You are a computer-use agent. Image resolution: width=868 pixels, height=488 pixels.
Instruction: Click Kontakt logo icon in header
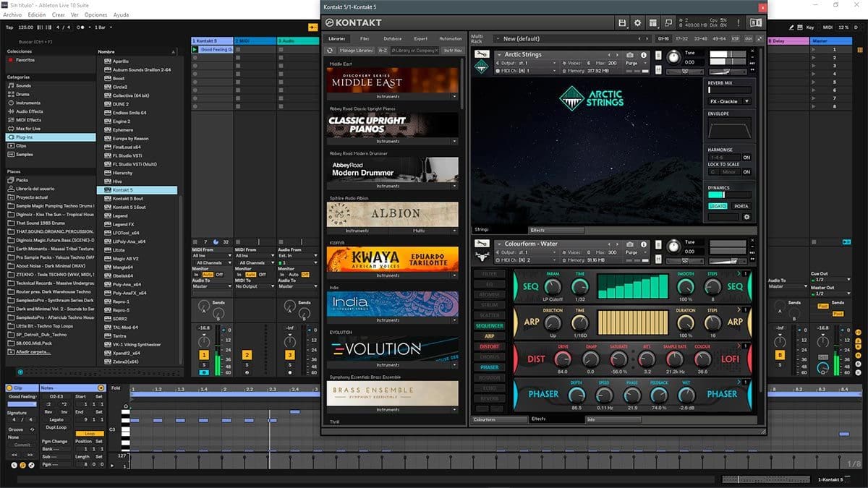pos(331,23)
